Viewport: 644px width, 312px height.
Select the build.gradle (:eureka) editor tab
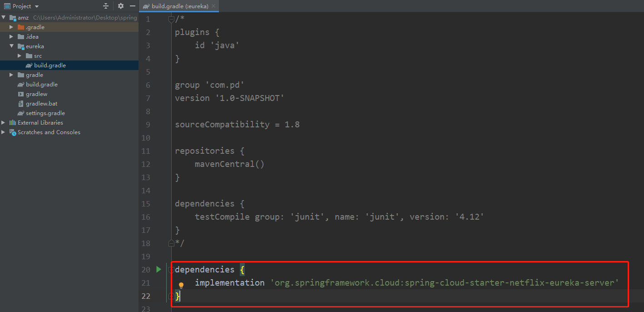point(180,6)
